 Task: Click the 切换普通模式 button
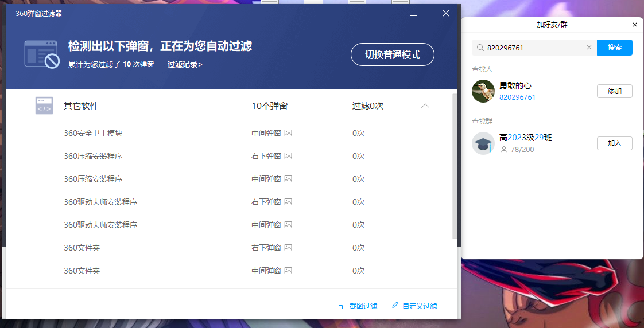click(x=392, y=54)
